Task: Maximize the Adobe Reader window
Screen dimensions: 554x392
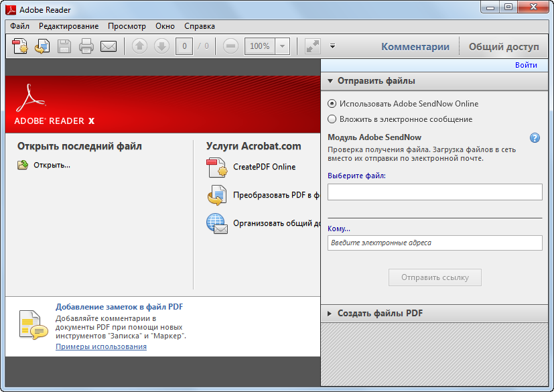Action: 508,7
